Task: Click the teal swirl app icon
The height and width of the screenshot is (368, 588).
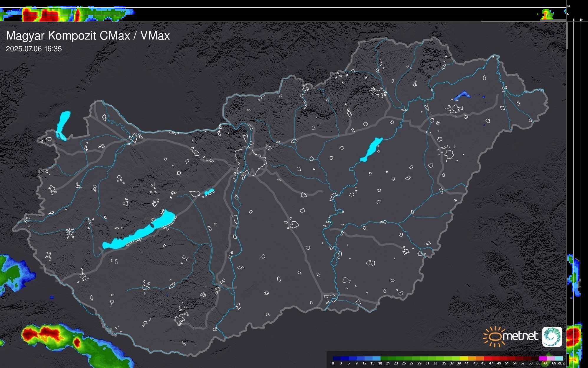Action: [552, 336]
